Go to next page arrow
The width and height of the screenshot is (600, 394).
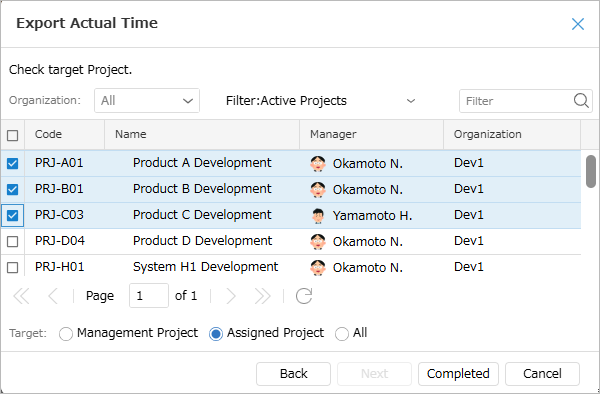(x=231, y=296)
